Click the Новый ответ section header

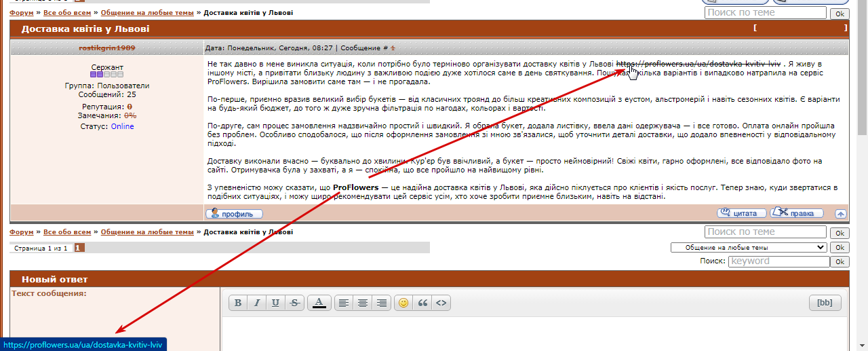[x=430, y=279]
